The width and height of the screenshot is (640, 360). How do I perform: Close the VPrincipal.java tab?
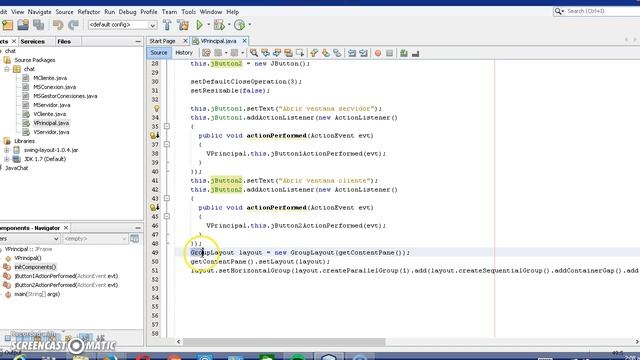(x=244, y=41)
